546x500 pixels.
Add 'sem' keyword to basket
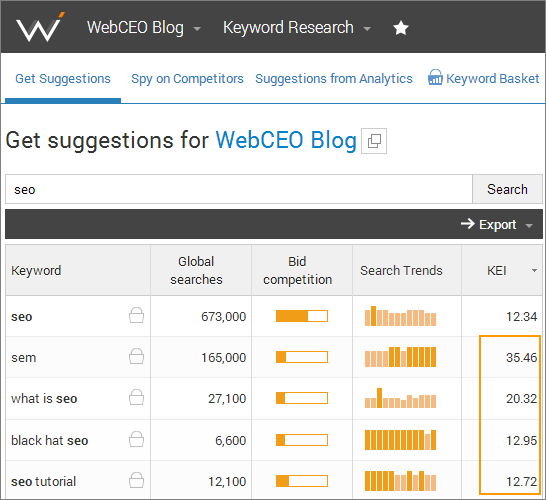[x=136, y=356]
